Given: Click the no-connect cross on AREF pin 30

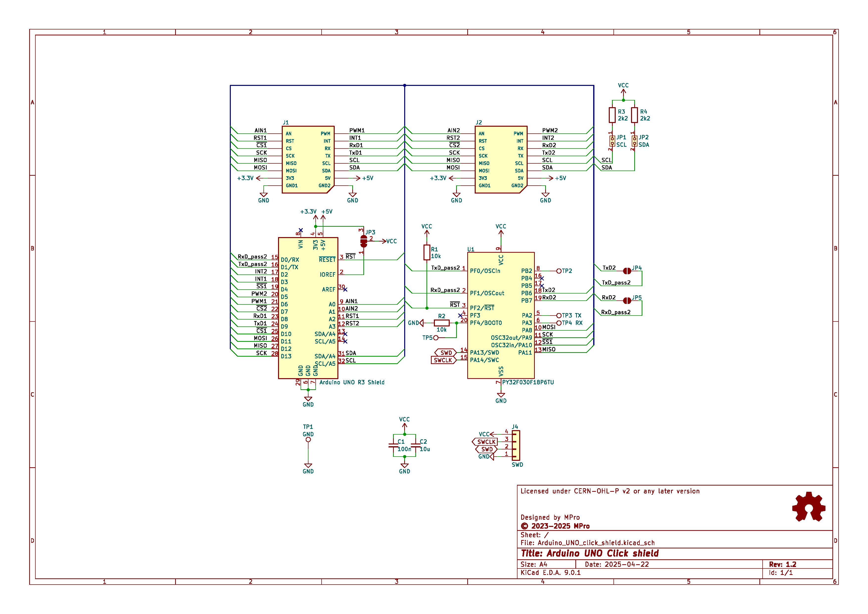Looking at the screenshot, I should point(345,289).
